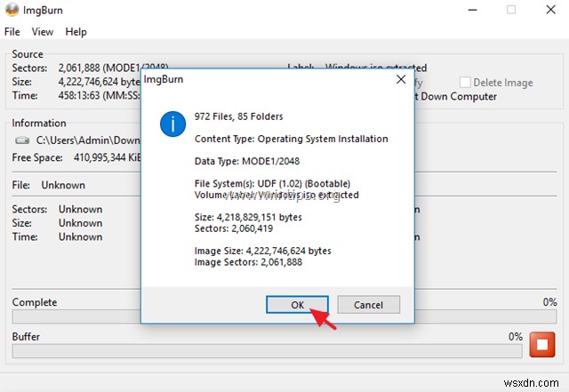Click the Free Space value 410,995,344
This screenshot has width=569, height=392.
(x=107, y=157)
